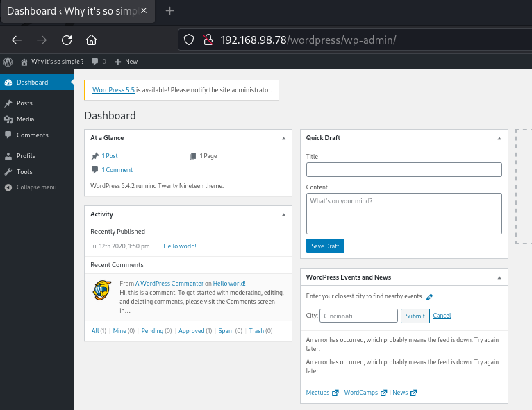This screenshot has height=410, width=532.
Task: Collapse the Quick Draft panel
Action: pos(499,138)
